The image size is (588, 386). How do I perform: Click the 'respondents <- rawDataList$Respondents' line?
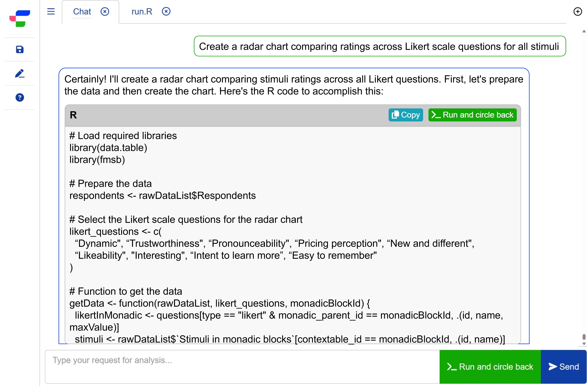point(163,196)
